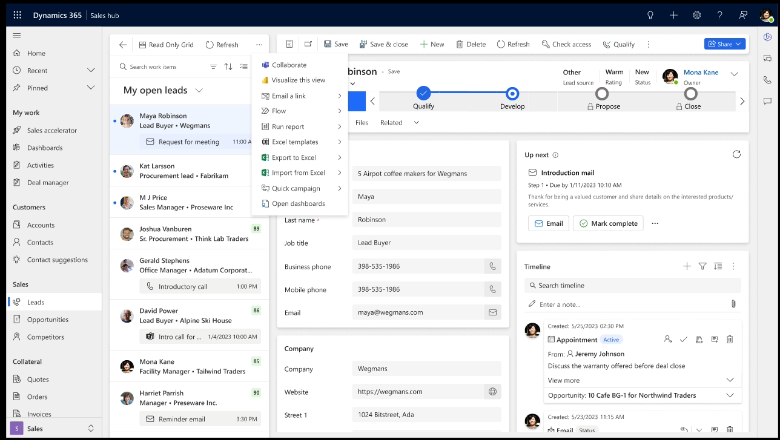Click the lightbulb assistant icon in header
Image resolution: width=780 pixels, height=440 pixels.
pos(650,15)
